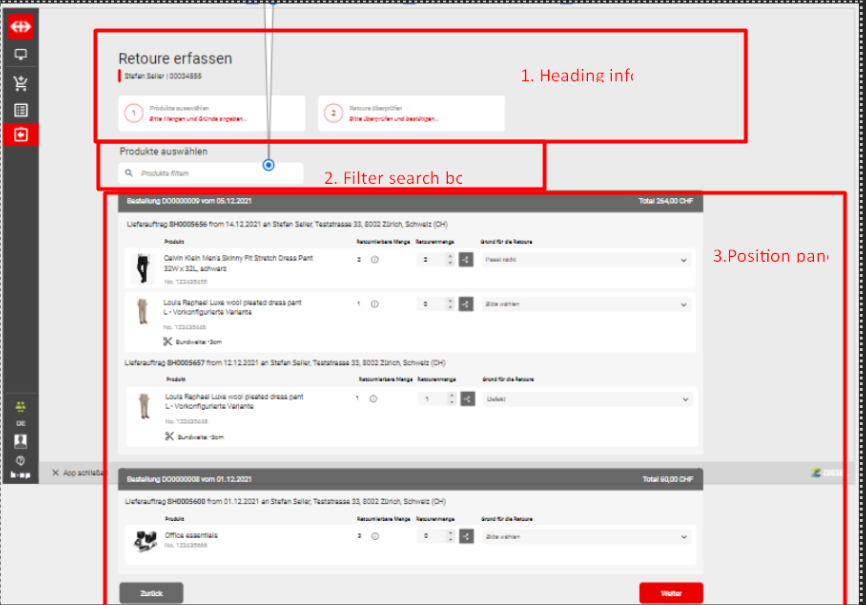Open the help icon at the sidebar bottom
Screen dimensions: 866x605
(20, 460)
